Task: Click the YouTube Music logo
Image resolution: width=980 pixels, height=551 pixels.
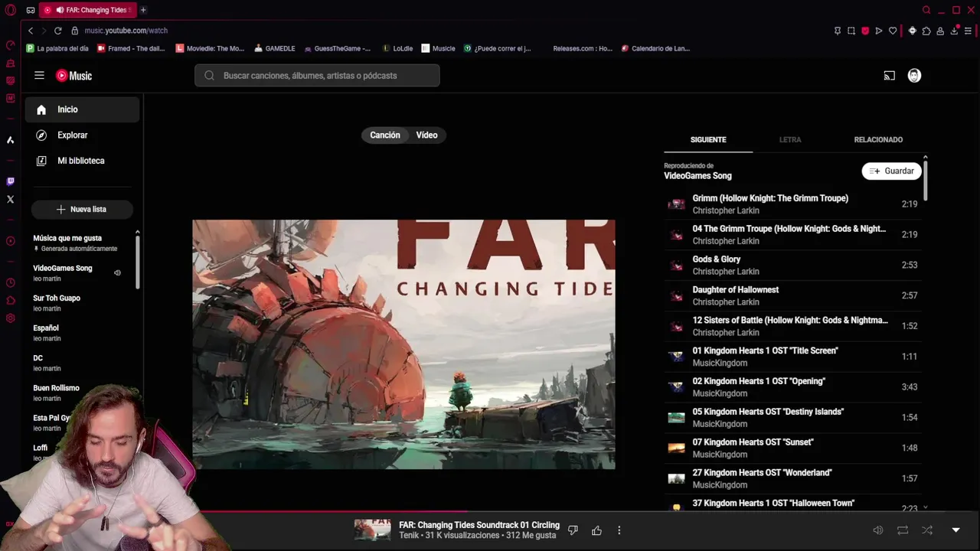Action: coord(73,76)
